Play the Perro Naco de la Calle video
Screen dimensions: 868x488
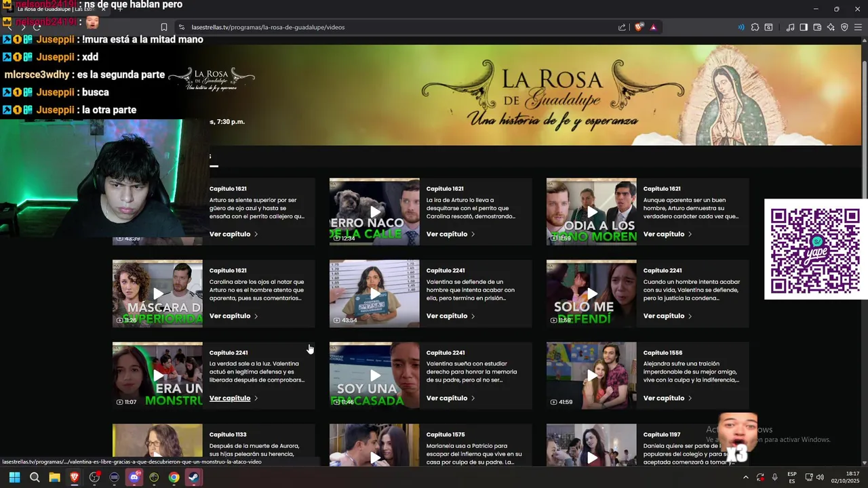[374, 211]
